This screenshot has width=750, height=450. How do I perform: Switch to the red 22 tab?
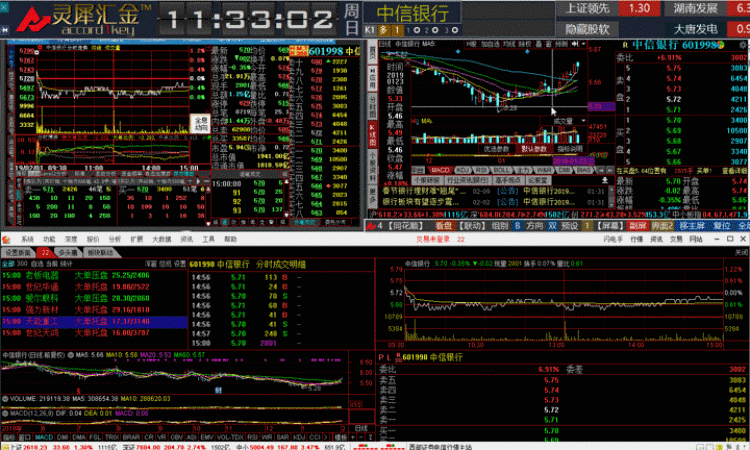pos(45,252)
